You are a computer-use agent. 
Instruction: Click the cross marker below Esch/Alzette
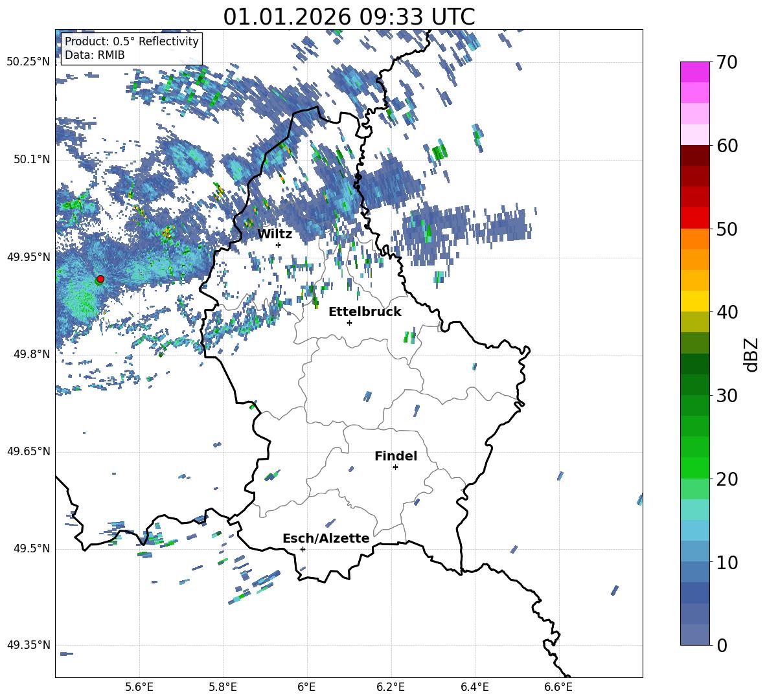click(303, 549)
